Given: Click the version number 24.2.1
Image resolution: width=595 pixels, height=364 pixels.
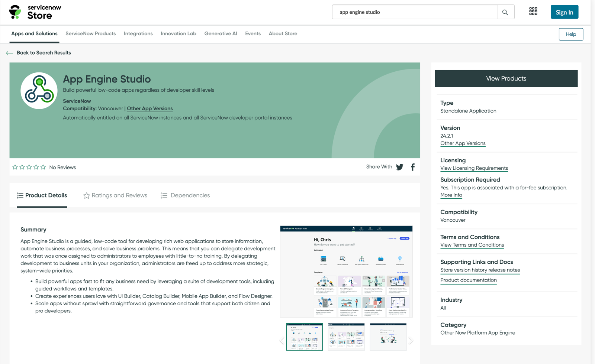Looking at the screenshot, I should (x=447, y=136).
